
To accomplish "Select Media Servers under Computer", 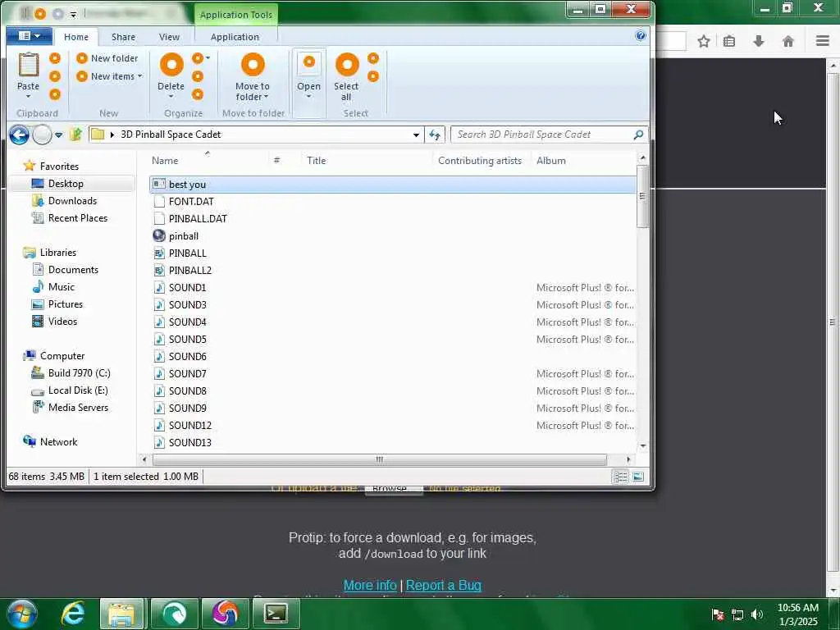I will click(78, 408).
